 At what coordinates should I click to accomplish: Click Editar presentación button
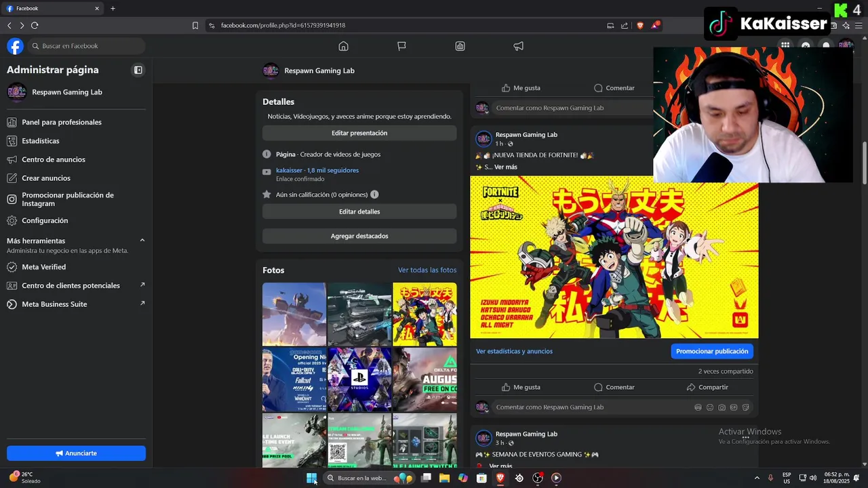pyautogui.click(x=359, y=133)
